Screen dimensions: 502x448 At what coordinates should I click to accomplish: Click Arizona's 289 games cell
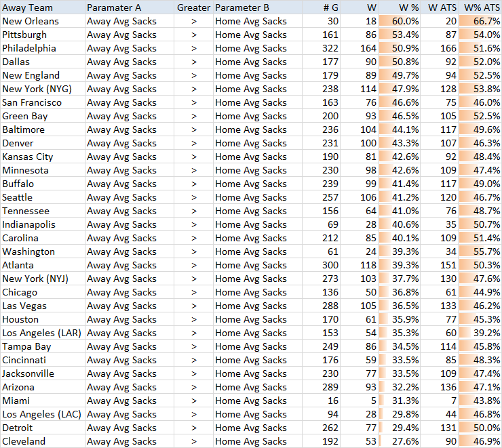321,387
